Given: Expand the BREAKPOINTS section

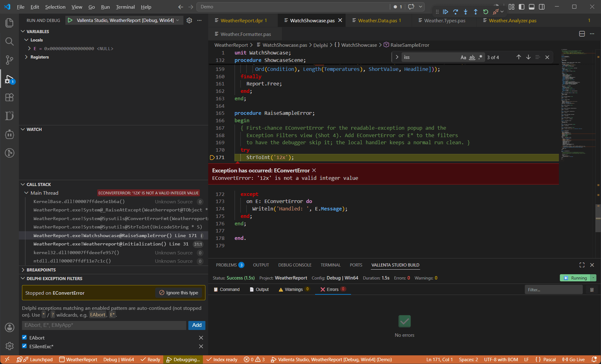Looking at the screenshot, I should click(23, 270).
